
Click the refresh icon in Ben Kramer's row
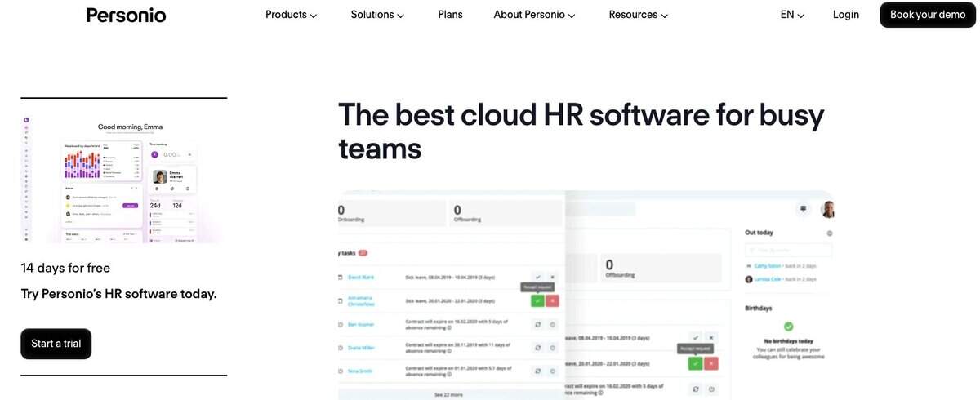pyautogui.click(x=537, y=324)
